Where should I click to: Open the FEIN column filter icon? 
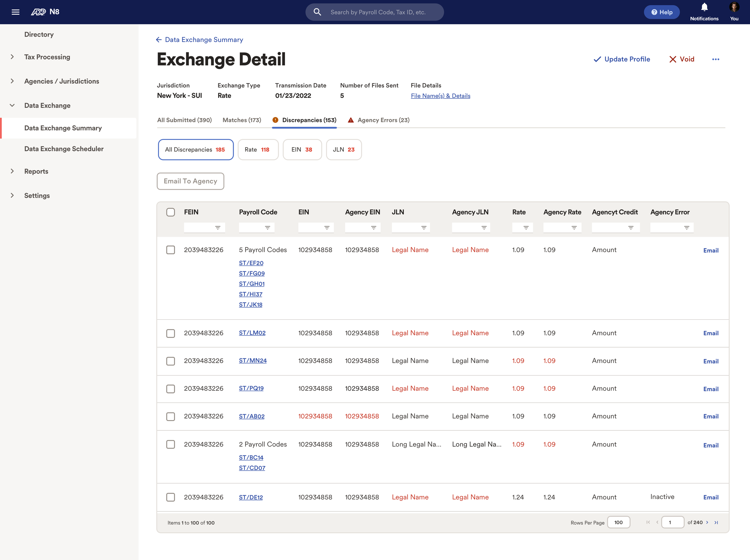[217, 228]
